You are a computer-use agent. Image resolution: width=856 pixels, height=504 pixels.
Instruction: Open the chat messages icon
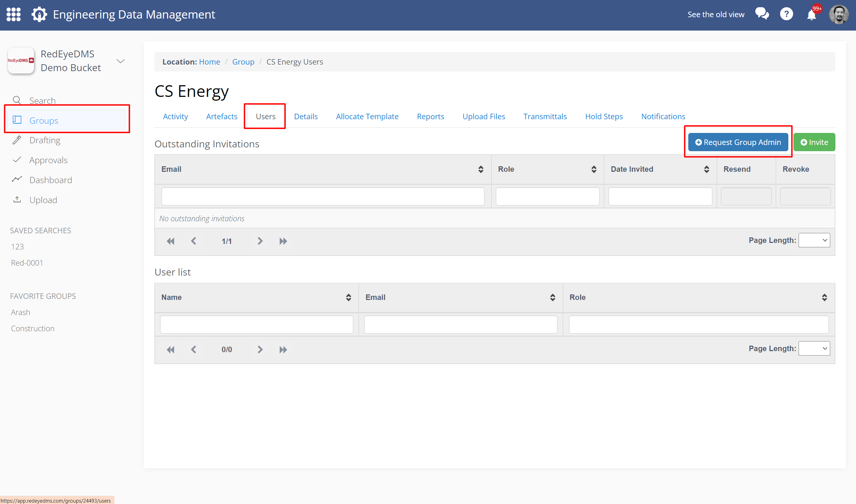762,14
